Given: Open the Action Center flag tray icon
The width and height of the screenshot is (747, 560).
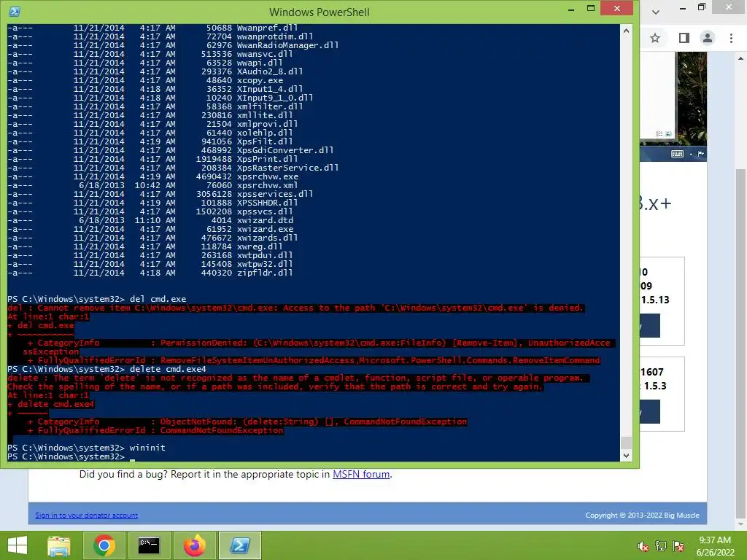Looking at the screenshot, I should (678, 546).
